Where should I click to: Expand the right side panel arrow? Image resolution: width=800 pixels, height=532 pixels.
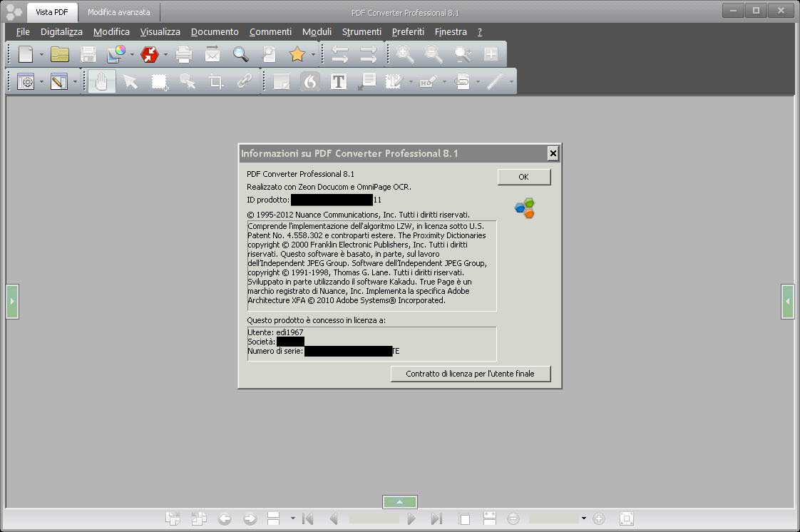787,302
